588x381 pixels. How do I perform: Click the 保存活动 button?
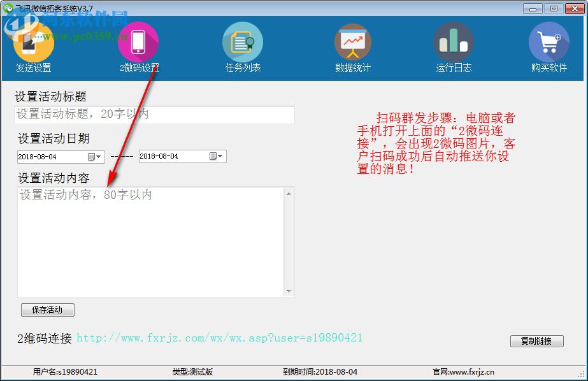pyautogui.click(x=48, y=310)
